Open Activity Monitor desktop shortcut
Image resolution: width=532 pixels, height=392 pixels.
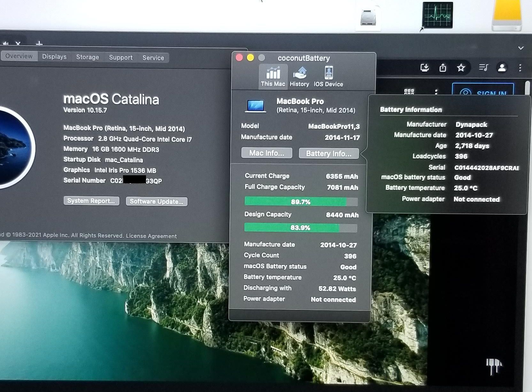click(437, 15)
